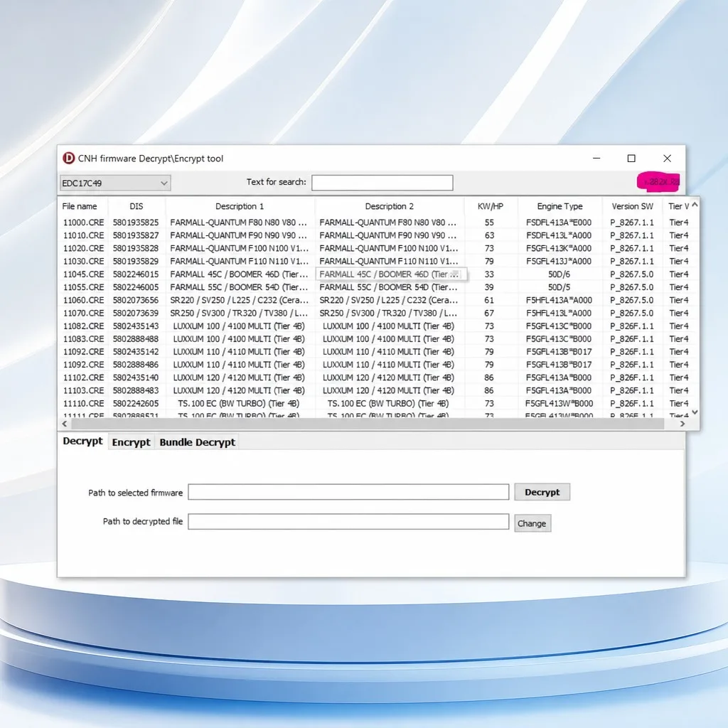Click the table scroll down arrow
Screen dimensions: 728x728
point(695,412)
